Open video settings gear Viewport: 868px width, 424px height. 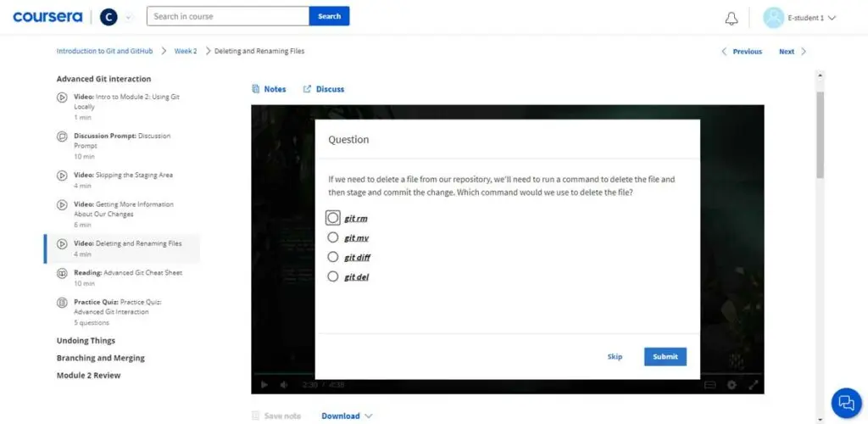pyautogui.click(x=732, y=385)
